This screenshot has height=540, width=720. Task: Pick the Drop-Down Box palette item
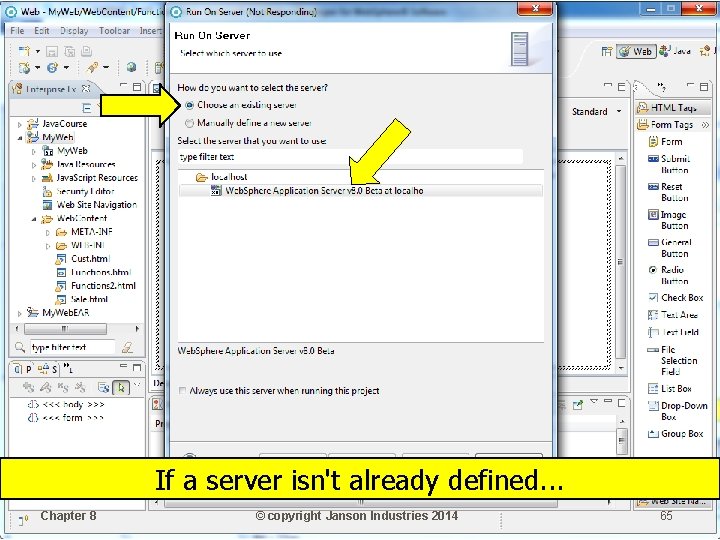pos(678,411)
